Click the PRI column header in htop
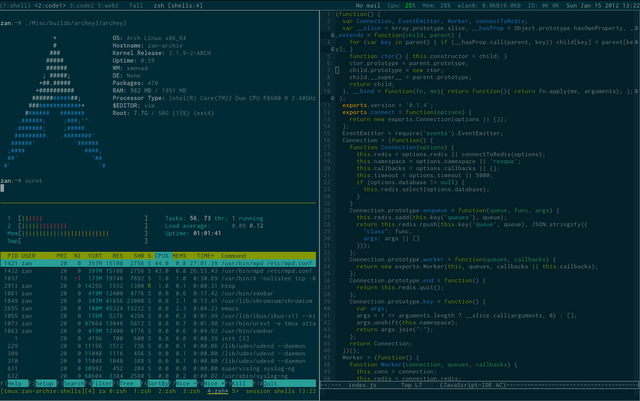The height and width of the screenshot is (401, 640). pos(62,256)
